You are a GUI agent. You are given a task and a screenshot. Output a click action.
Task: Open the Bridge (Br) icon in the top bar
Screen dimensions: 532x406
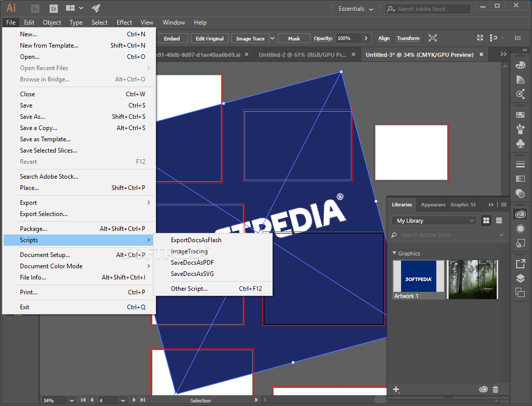[x=35, y=9]
